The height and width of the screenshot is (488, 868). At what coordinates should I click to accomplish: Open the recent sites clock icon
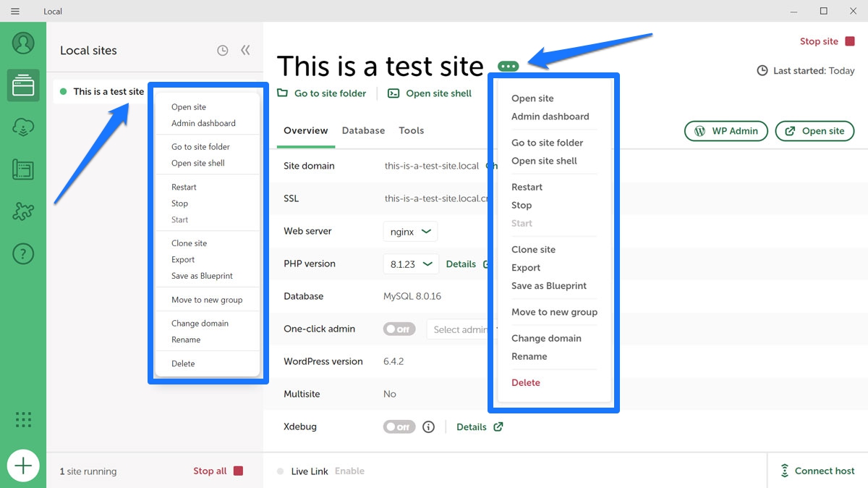pyautogui.click(x=223, y=51)
